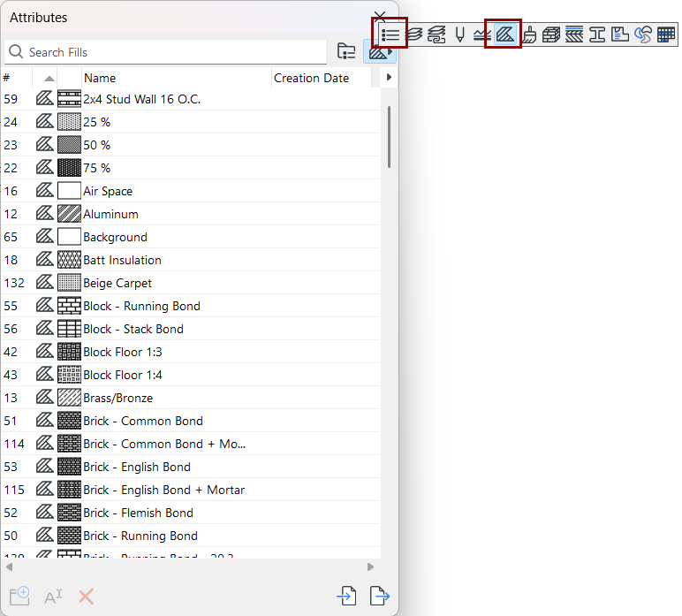The height and width of the screenshot is (616, 682).
Task: Select "Block Floor 1:3" fill name
Action: coord(123,352)
